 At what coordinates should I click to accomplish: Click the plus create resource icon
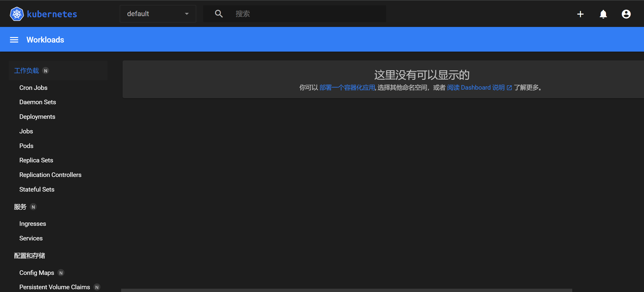coord(580,14)
